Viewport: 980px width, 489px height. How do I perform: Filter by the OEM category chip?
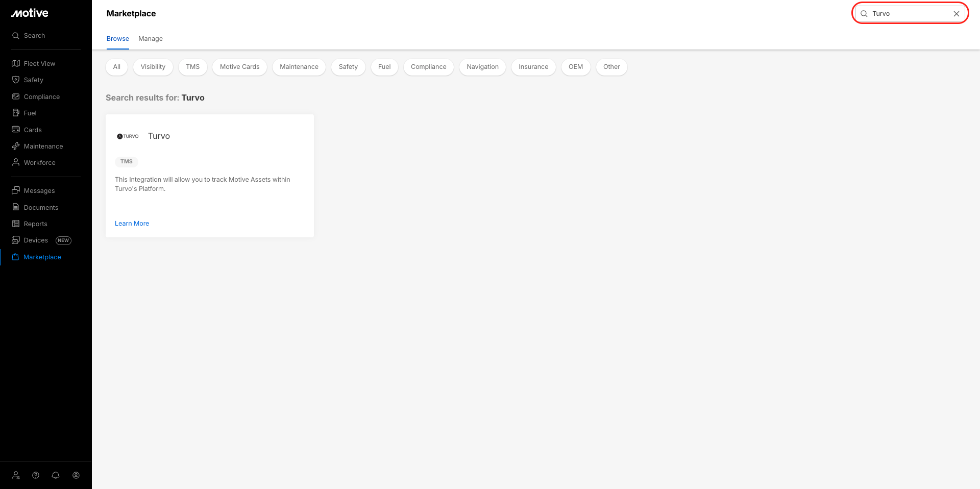tap(576, 67)
